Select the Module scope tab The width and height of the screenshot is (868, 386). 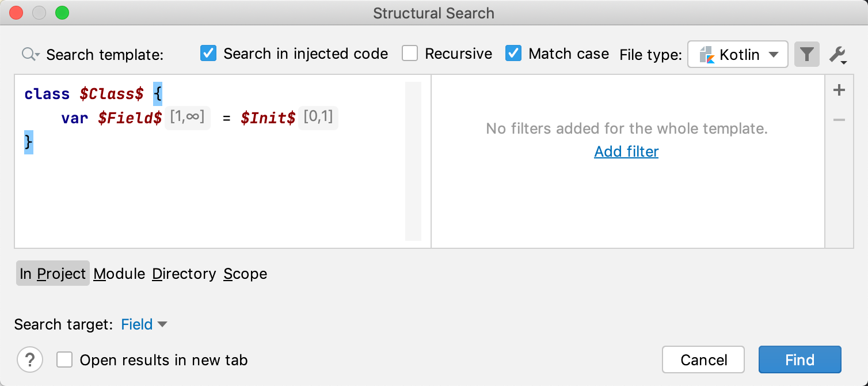(119, 274)
